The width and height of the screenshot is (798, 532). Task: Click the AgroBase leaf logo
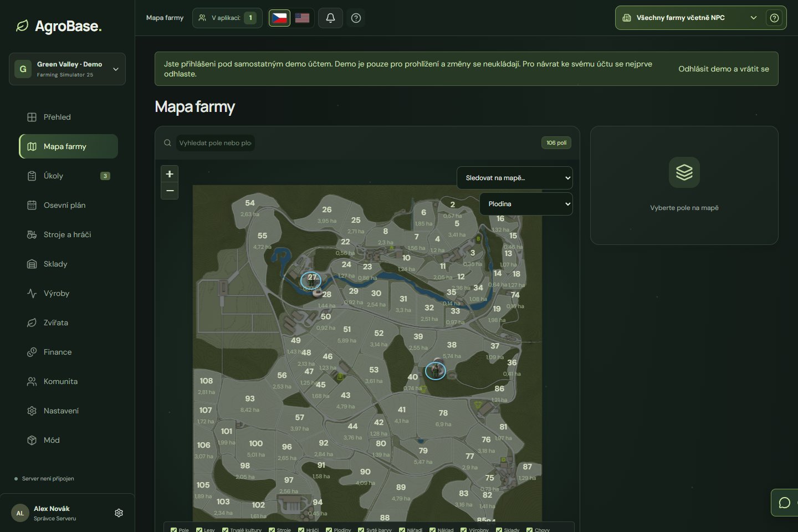(22, 26)
